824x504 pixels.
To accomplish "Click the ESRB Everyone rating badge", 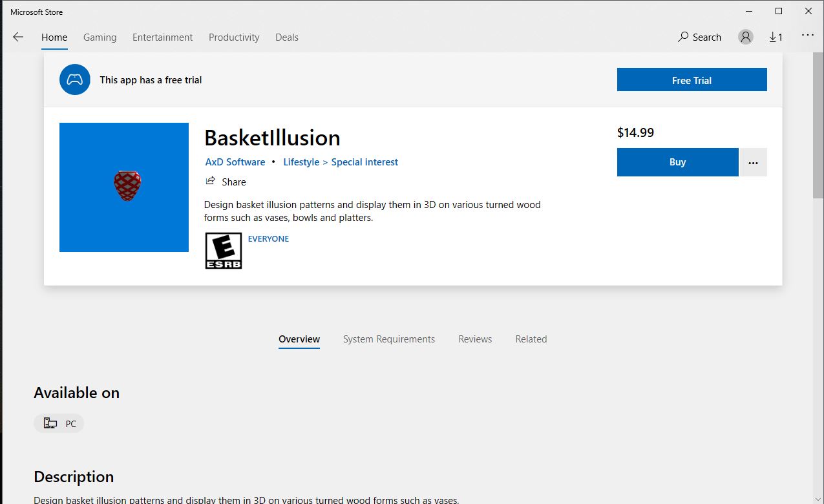I will (223, 251).
